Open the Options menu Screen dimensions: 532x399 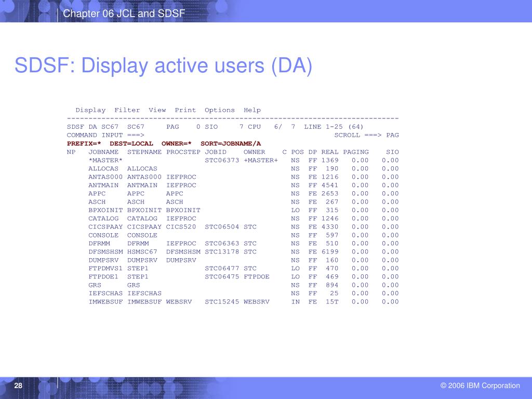pos(220,110)
